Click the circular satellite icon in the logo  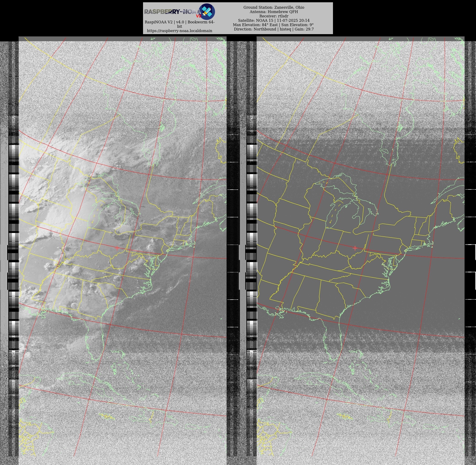(x=207, y=11)
